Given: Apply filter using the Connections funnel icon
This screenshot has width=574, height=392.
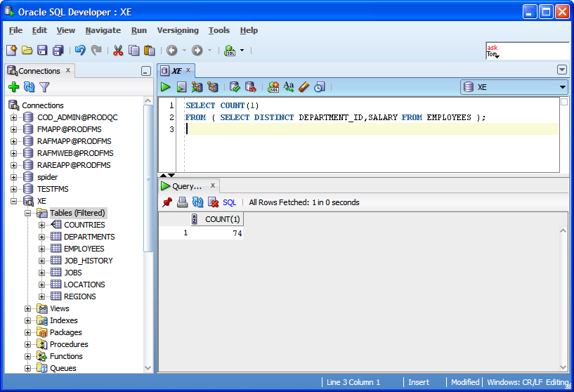Looking at the screenshot, I should tap(44, 87).
